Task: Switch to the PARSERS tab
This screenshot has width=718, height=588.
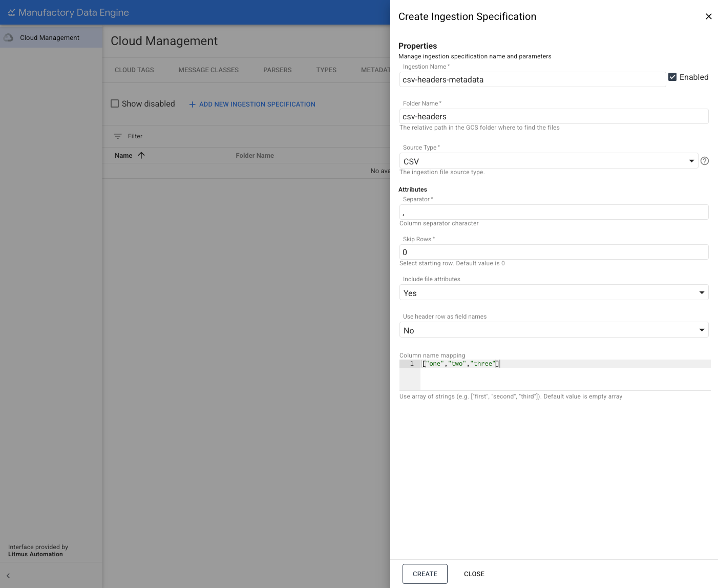Action: click(x=277, y=70)
